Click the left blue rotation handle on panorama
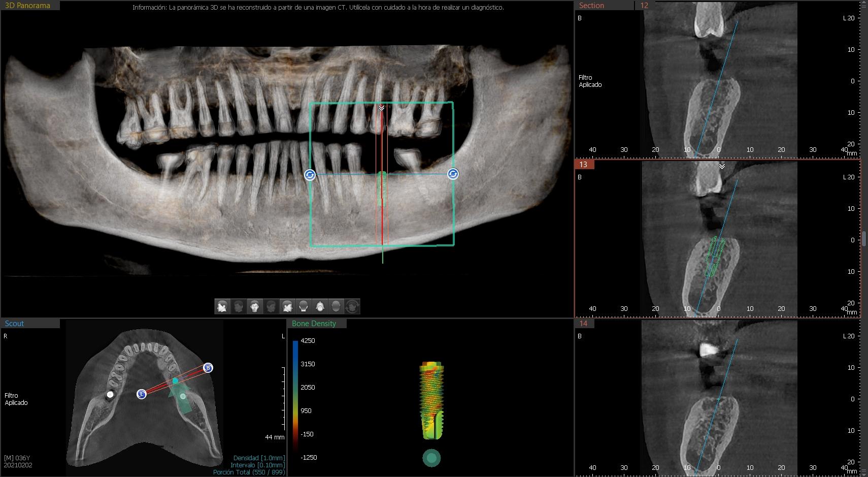Viewport: 868px width, 477px height. tap(310, 175)
